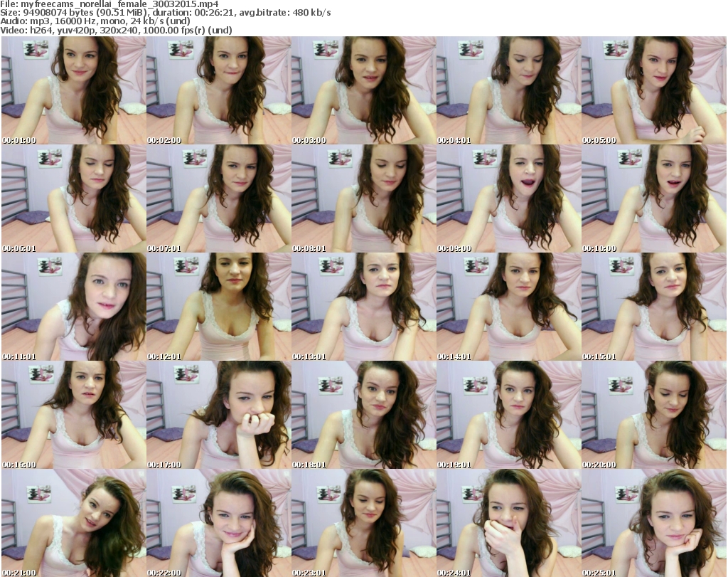Open the thumbnail stamped 00:05:00

point(654,90)
